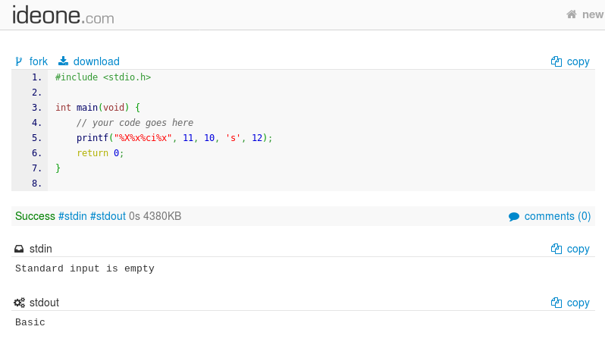Click the 'return 0;' code line
605x364 pixels.
pyautogui.click(x=100, y=153)
